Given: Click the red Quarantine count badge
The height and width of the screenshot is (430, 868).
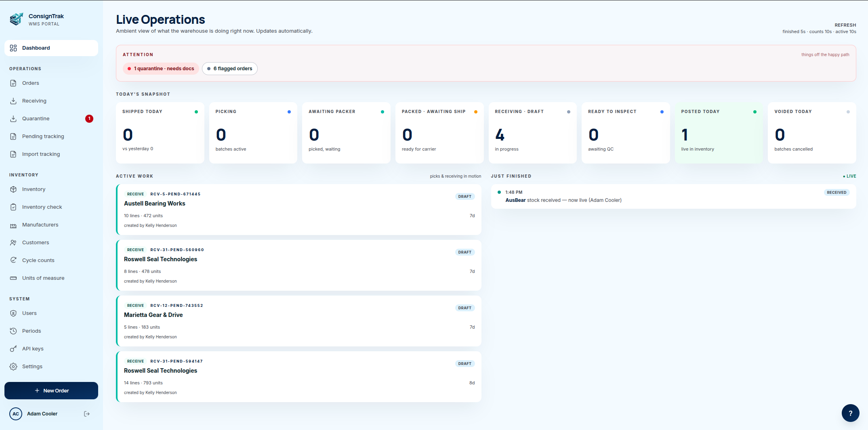Looking at the screenshot, I should click(89, 119).
